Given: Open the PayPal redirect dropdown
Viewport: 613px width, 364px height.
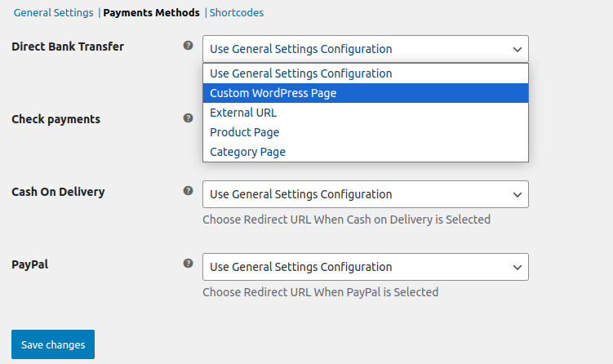Looking at the screenshot, I should pyautogui.click(x=365, y=267).
